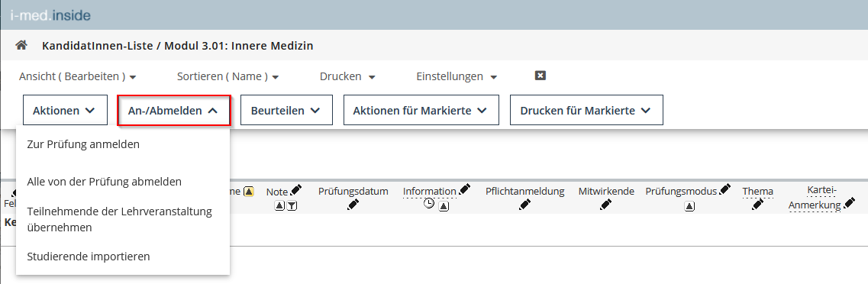Sort ascending by Note column
This screenshot has height=284, width=868.
coord(279,206)
